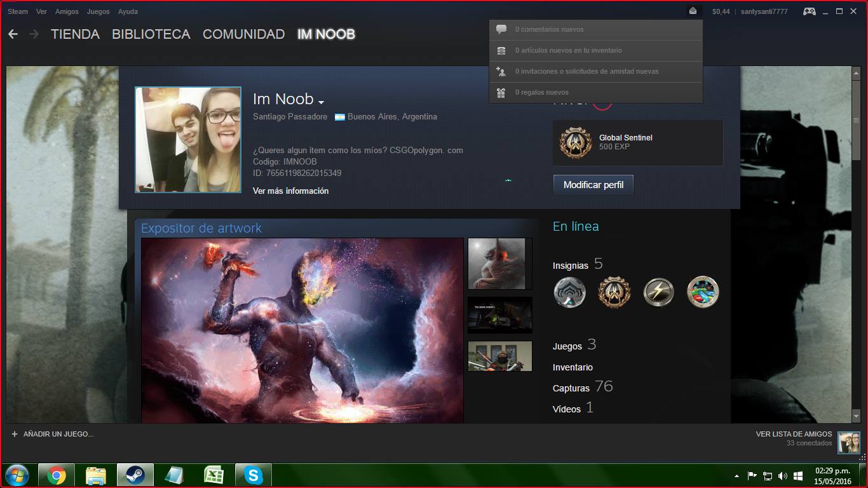Viewport: 868px width, 488px height.
Task: Go forward with the right arrow
Action: point(34,34)
